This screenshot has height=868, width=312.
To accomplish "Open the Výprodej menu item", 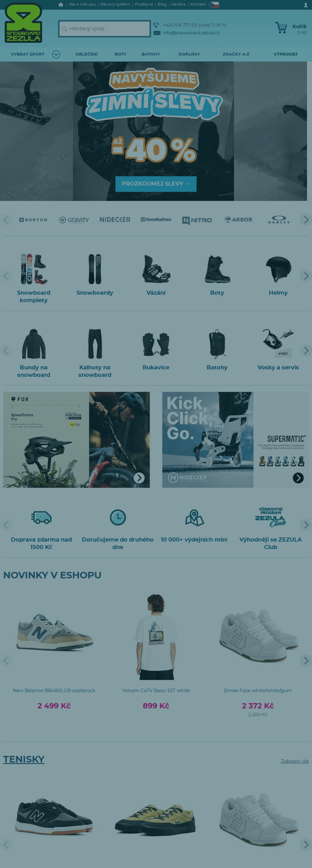I will [286, 54].
